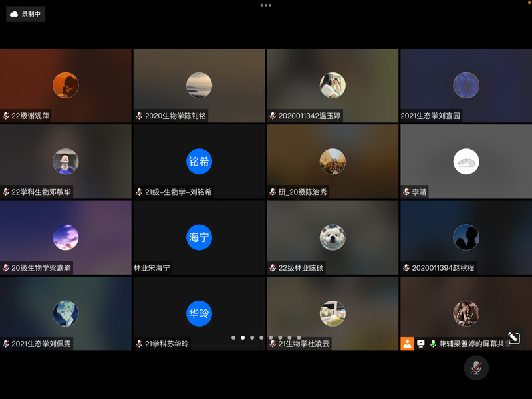Select the blue 铭希 avatar
Screen dimensions: 532x399
coord(199,162)
